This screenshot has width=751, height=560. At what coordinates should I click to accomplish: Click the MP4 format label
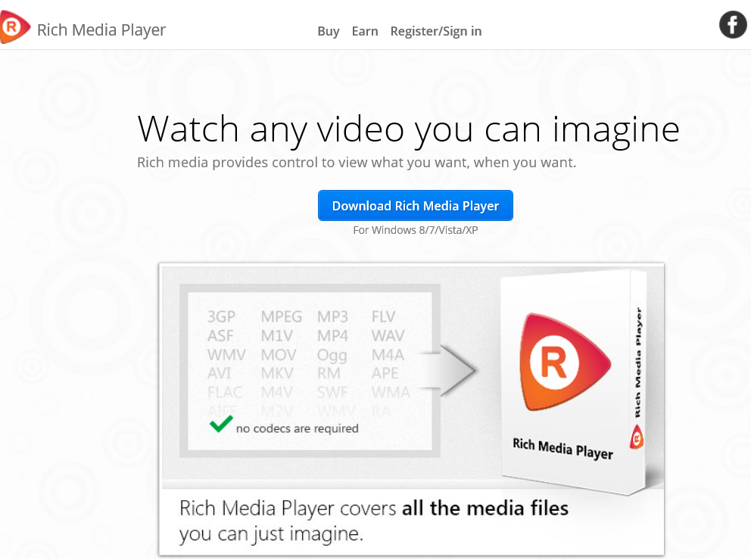[x=332, y=336]
